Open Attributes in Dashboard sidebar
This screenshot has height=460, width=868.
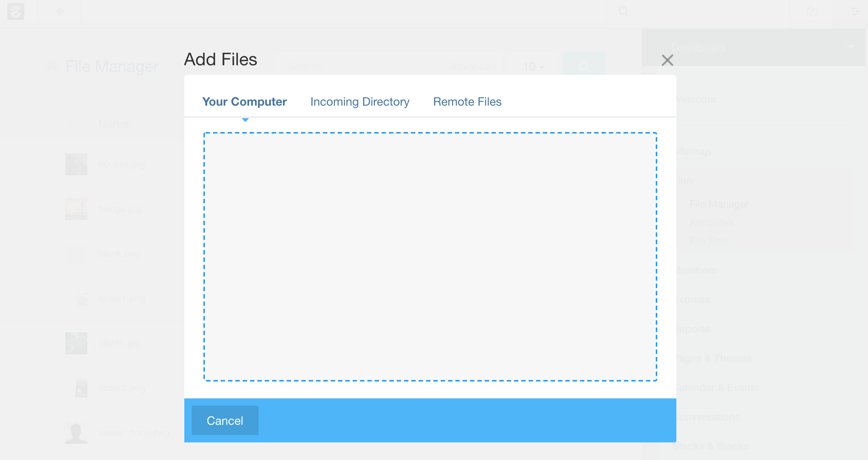coord(712,223)
